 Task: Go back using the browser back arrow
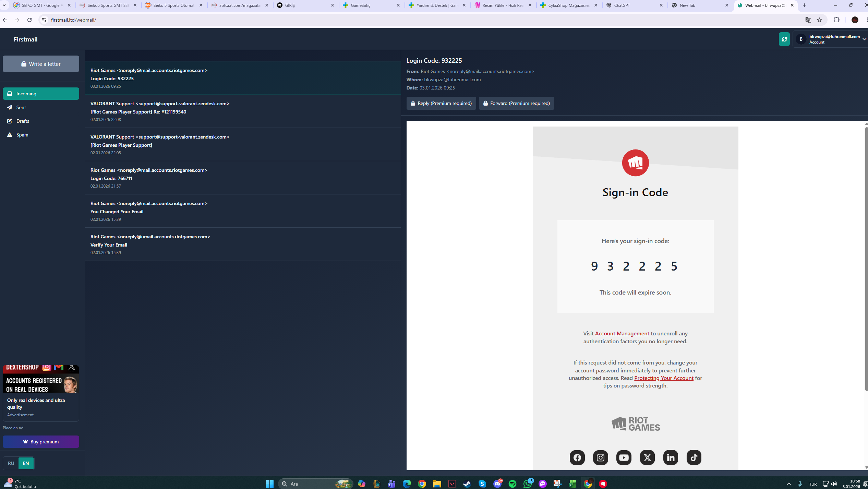point(5,20)
